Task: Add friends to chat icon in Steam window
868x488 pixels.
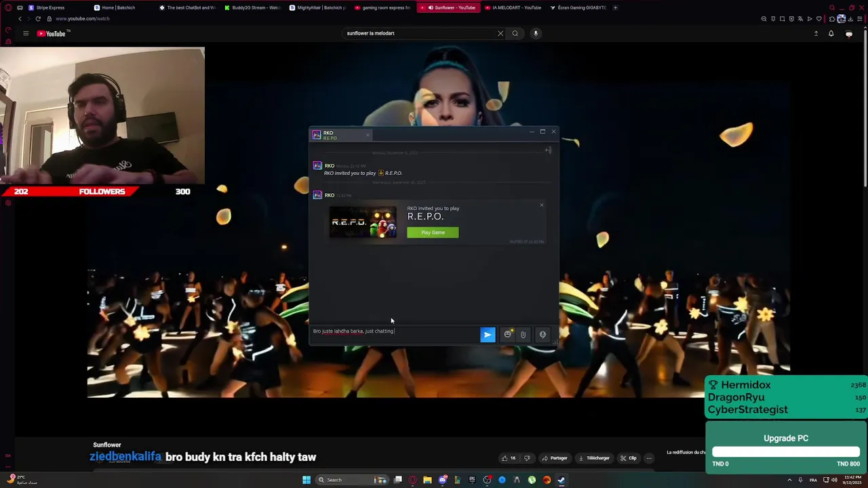Action: click(x=548, y=150)
